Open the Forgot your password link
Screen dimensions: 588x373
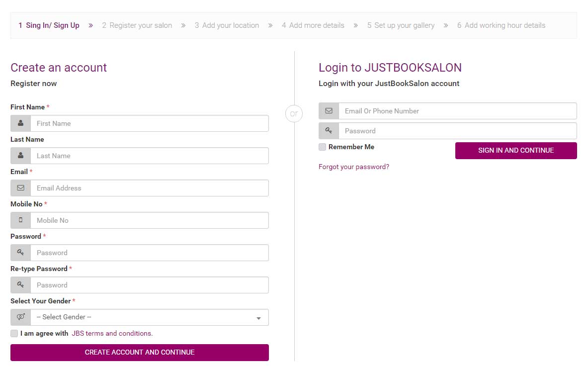[354, 167]
